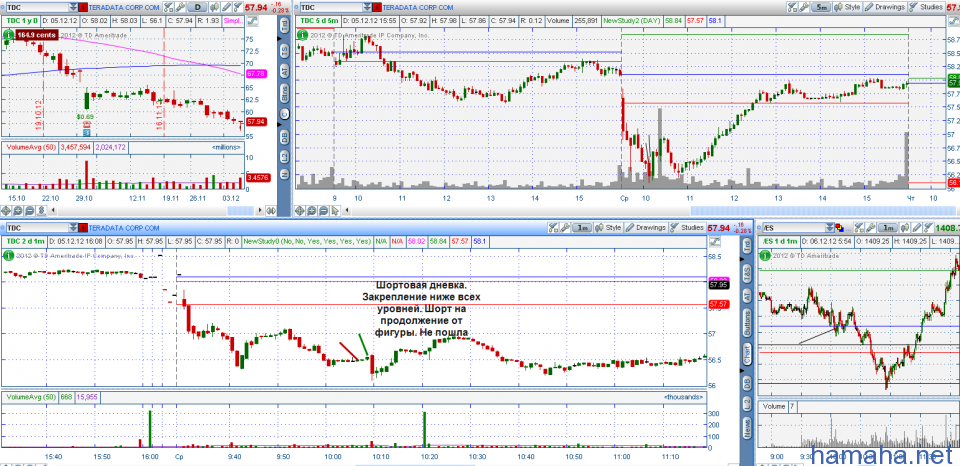The height and width of the screenshot is (466, 960).
Task: Click chart mode icon right of 1m status bar
Action: tap(715, 242)
